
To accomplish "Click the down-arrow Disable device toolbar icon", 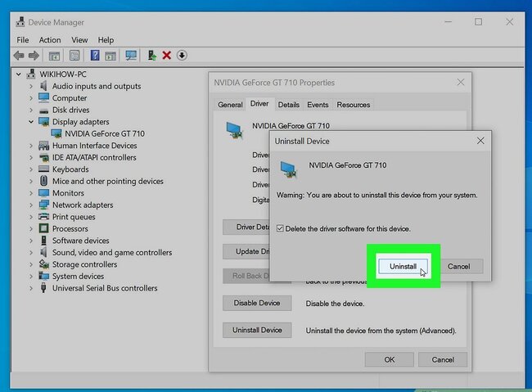I will (182, 56).
